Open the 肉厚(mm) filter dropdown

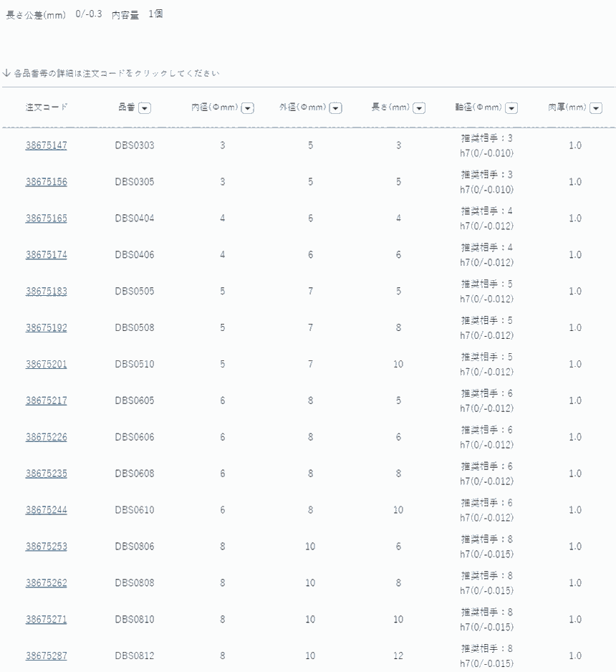(x=595, y=108)
